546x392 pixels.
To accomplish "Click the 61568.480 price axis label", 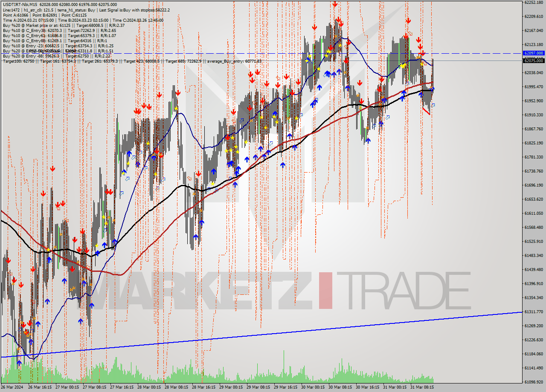I will point(534,227).
